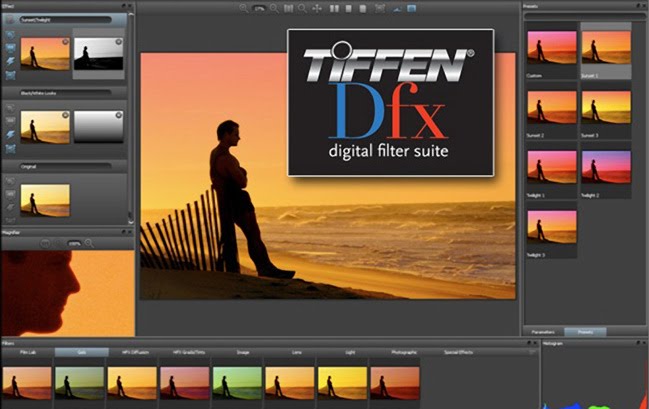This screenshot has height=409, width=649.
Task: Select the four-arrow pan tool
Action: point(317,8)
